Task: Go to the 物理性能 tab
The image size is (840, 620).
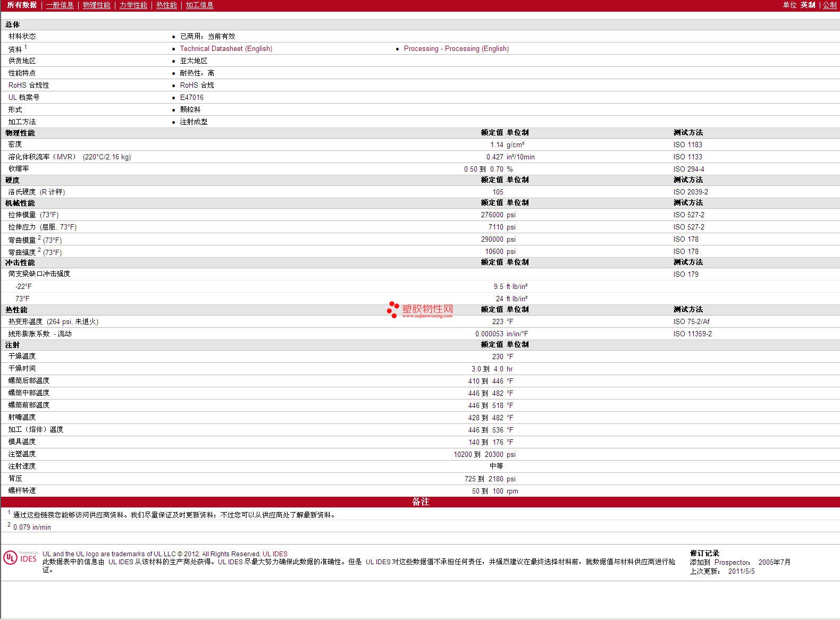Action: tap(96, 5)
